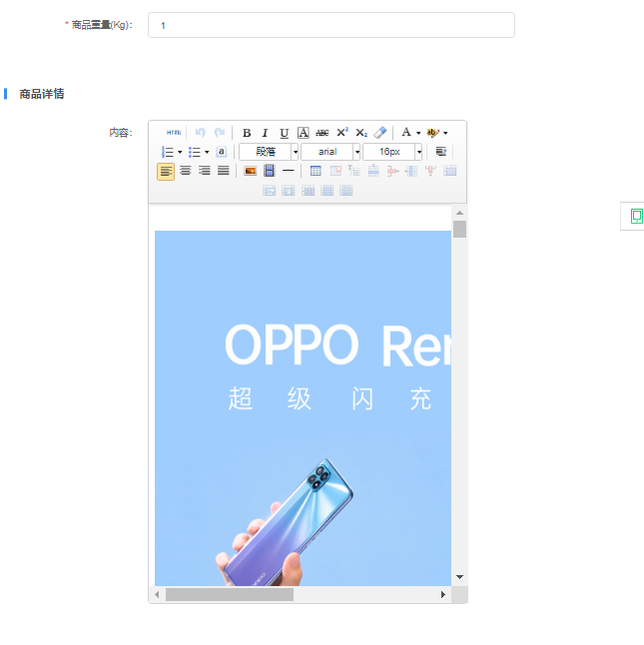
Task: Apply font color with the A icon
Action: (406, 133)
